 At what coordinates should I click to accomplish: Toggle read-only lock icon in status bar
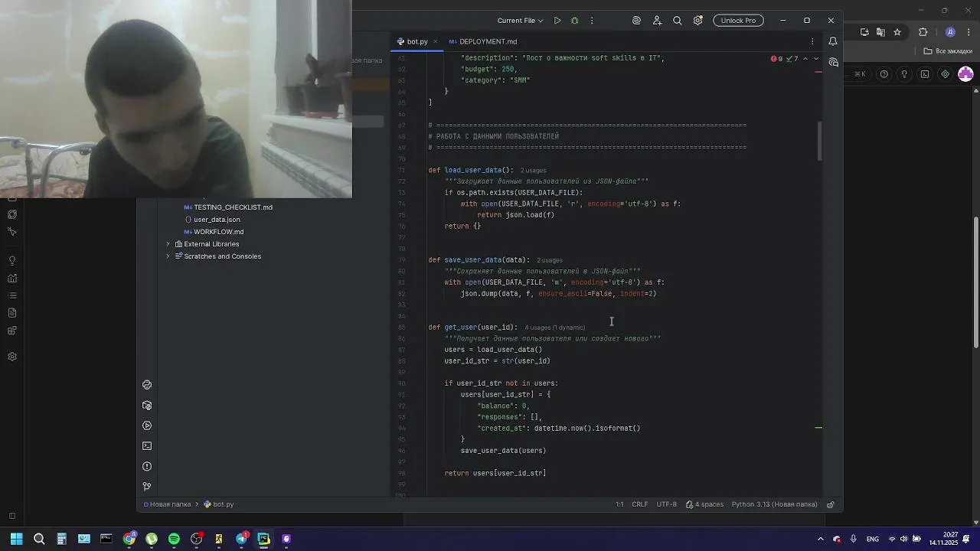[830, 504]
